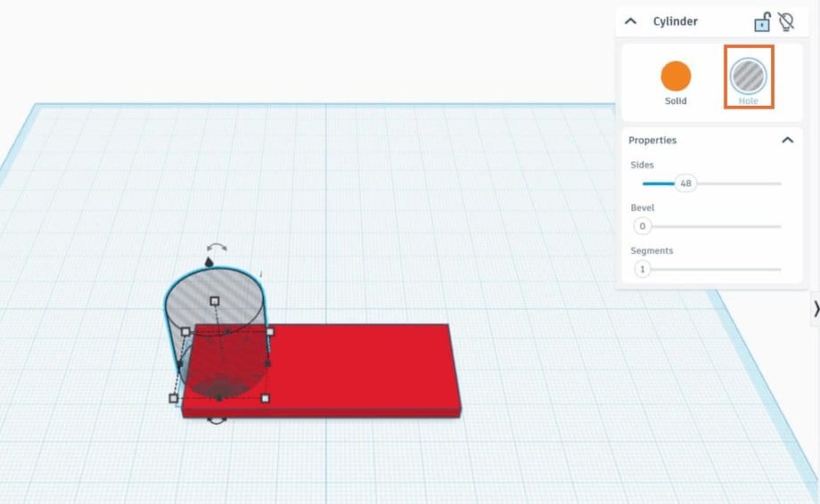Set cylinder to Solid color
820x504 pixels.
(x=676, y=77)
